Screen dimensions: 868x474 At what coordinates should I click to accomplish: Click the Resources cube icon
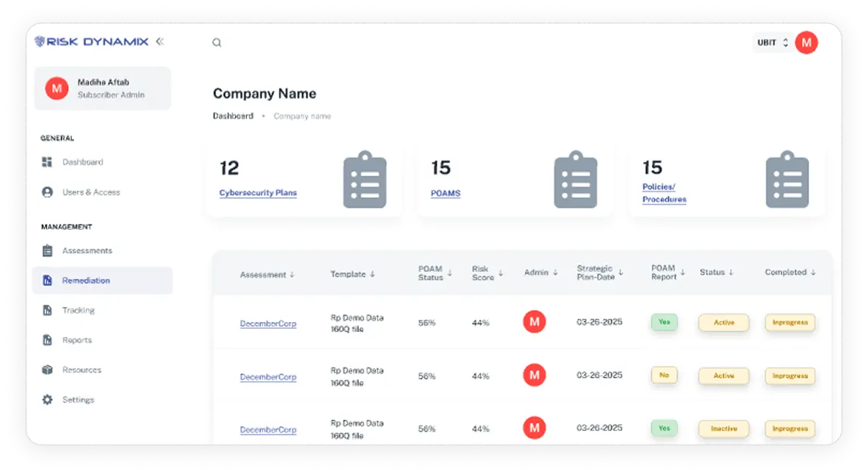point(47,370)
